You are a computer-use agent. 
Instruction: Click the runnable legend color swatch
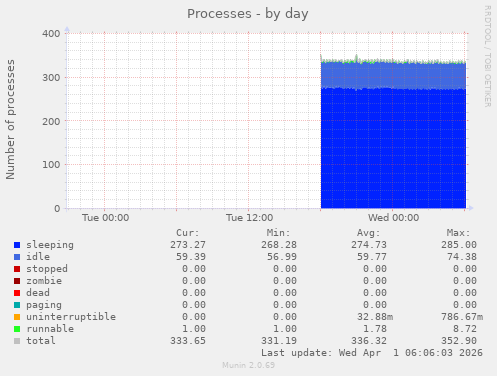17,329
